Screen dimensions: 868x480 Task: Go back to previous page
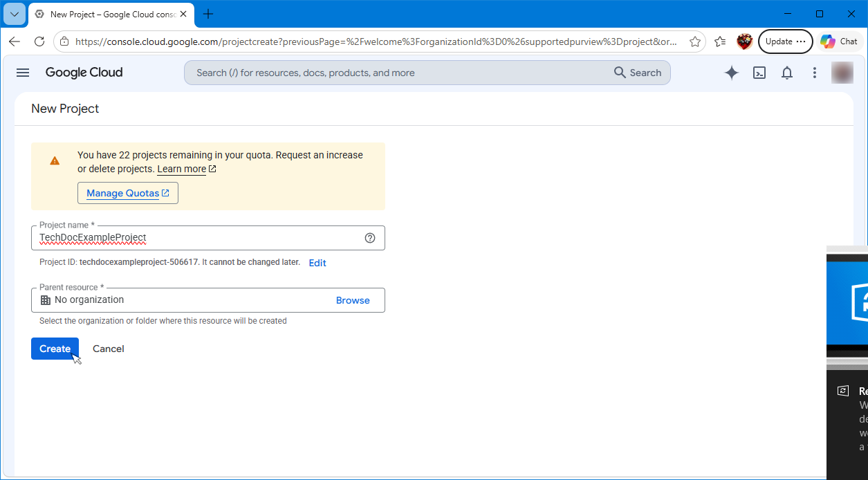coord(15,41)
